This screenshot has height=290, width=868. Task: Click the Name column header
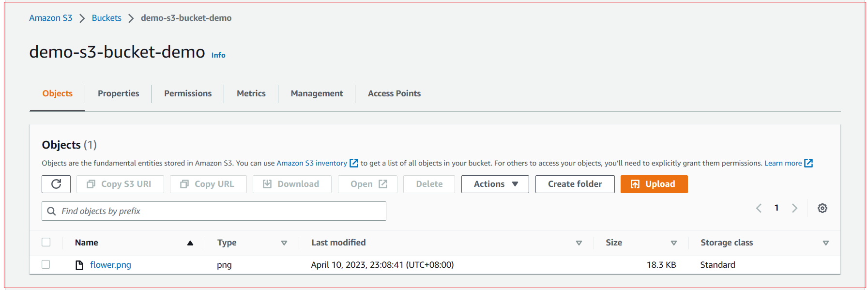tap(86, 243)
